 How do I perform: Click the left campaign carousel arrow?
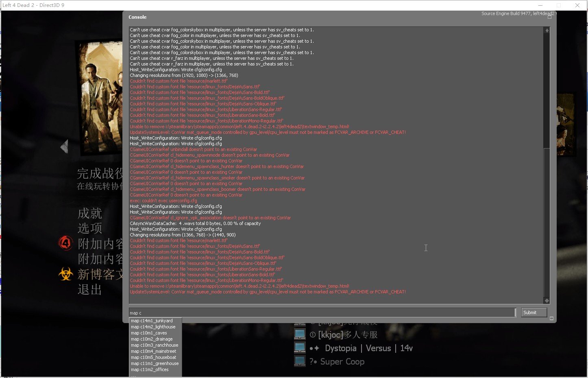click(x=64, y=147)
